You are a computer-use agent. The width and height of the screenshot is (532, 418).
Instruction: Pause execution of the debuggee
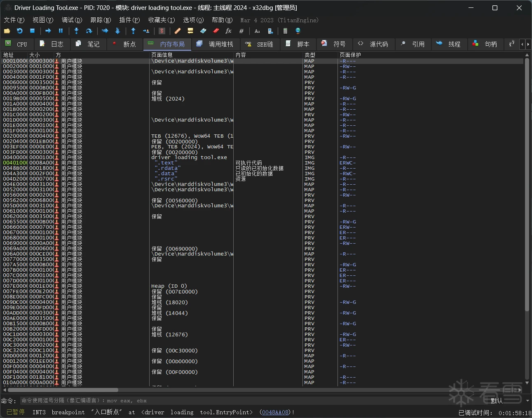61,31
